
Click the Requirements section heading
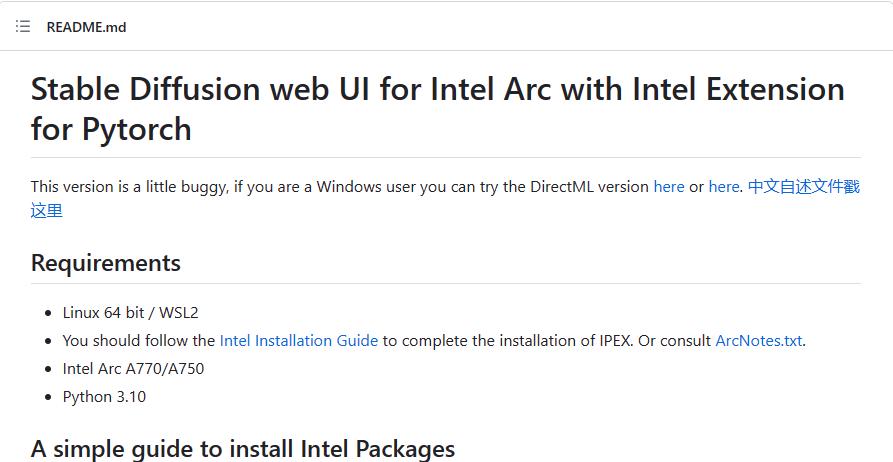[106, 263]
